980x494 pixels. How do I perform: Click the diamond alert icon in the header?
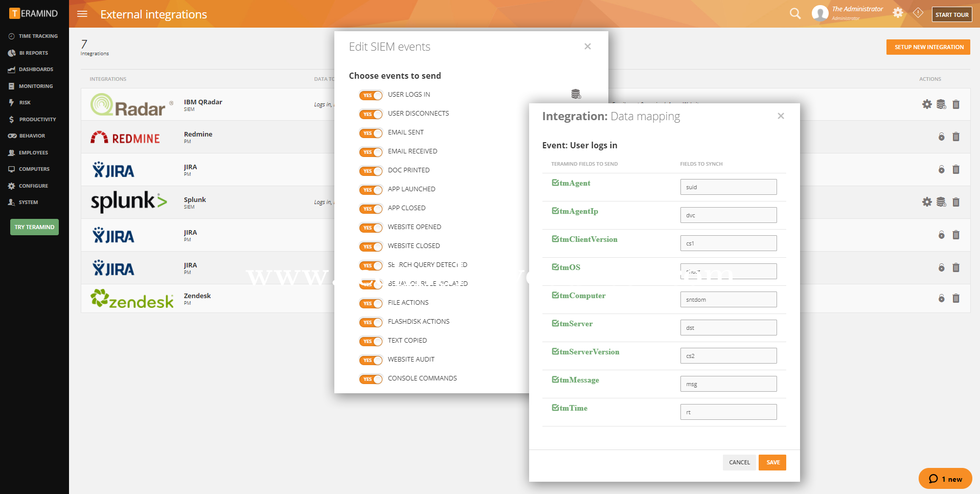pos(918,13)
